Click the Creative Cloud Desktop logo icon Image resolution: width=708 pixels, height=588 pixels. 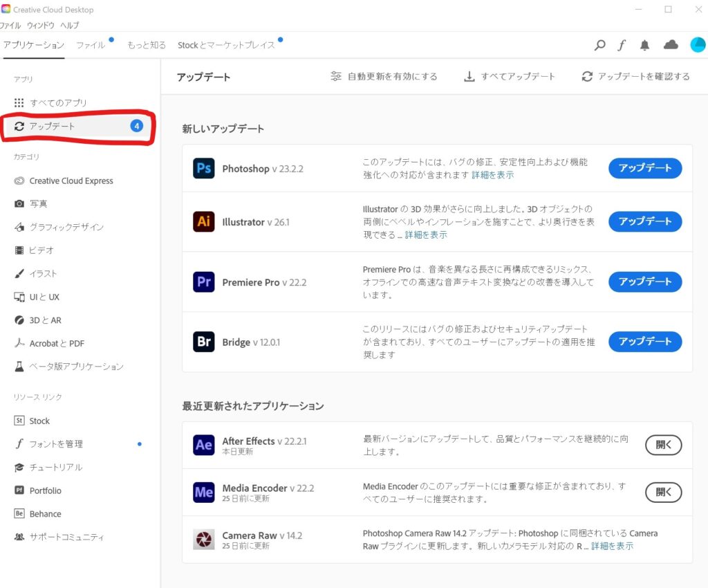point(6,9)
